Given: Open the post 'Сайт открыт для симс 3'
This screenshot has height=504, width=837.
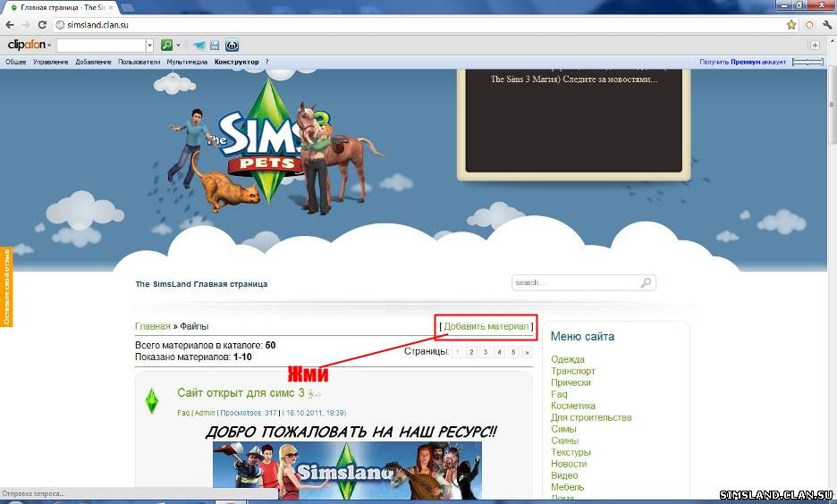Looking at the screenshot, I should 241,393.
